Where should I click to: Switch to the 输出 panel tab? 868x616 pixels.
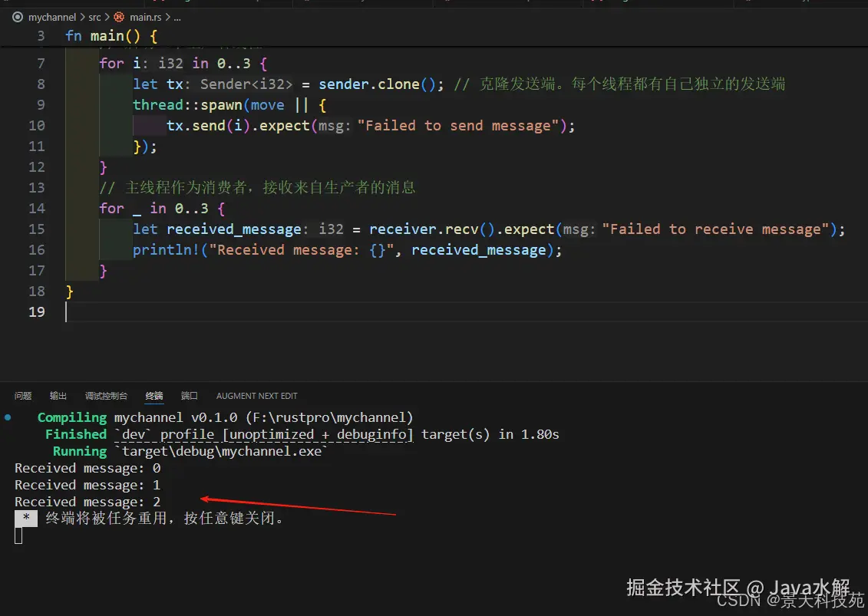pyautogui.click(x=58, y=396)
